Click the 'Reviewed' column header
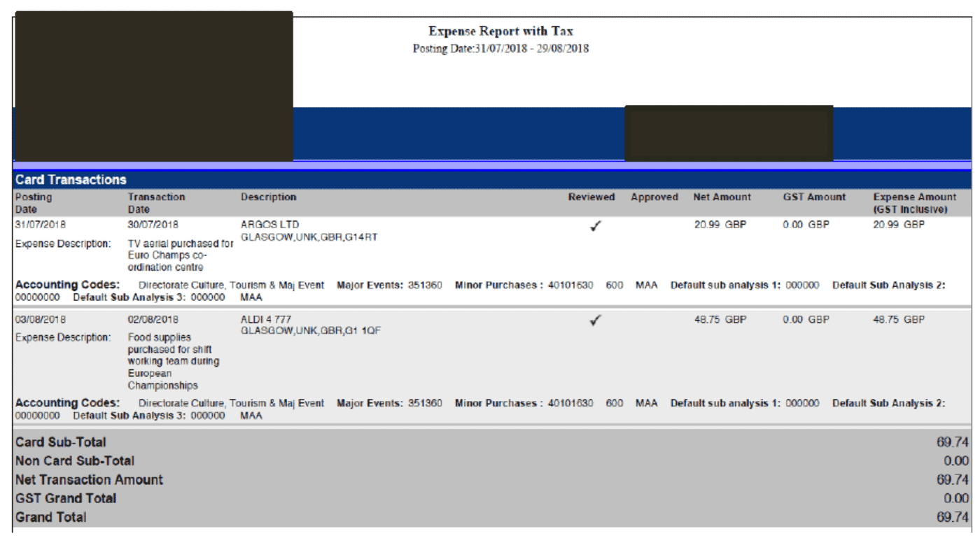 click(x=591, y=197)
